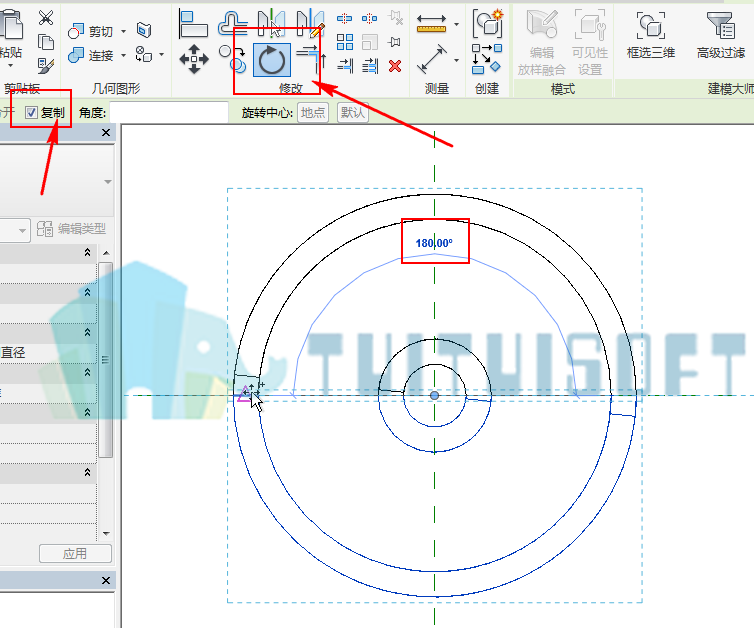Viewport: 754px width, 628px height.
Task: Click the rotation center dot in drawing
Action: pos(434,395)
